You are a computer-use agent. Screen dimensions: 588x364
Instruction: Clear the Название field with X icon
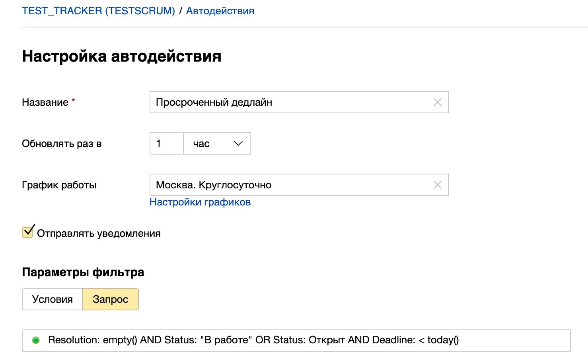437,103
